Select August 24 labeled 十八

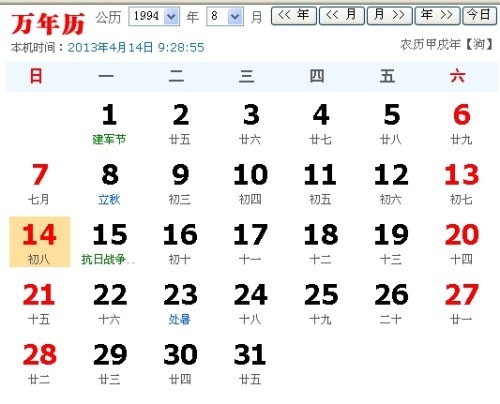[250, 303]
